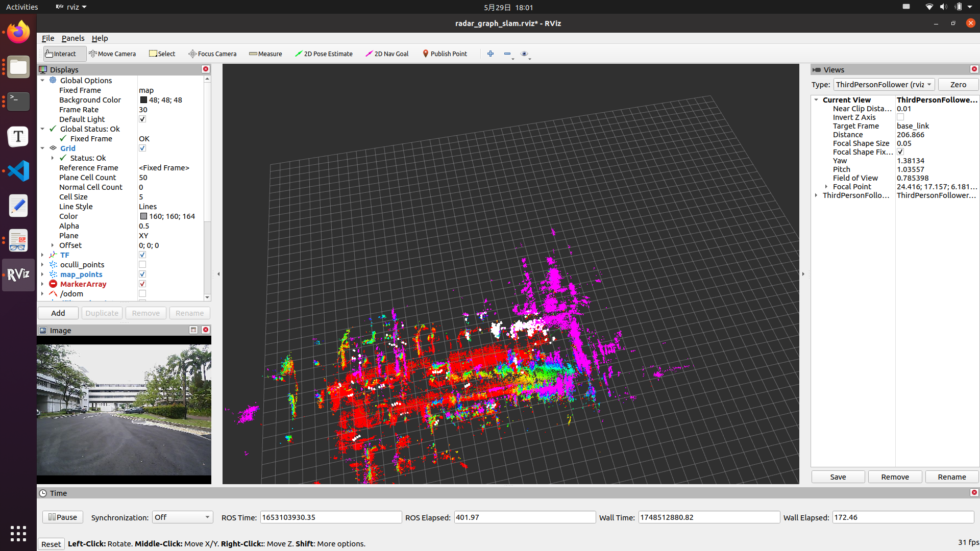Open view Type dropdown
Image resolution: width=980 pixels, height=551 pixels.
click(x=884, y=85)
